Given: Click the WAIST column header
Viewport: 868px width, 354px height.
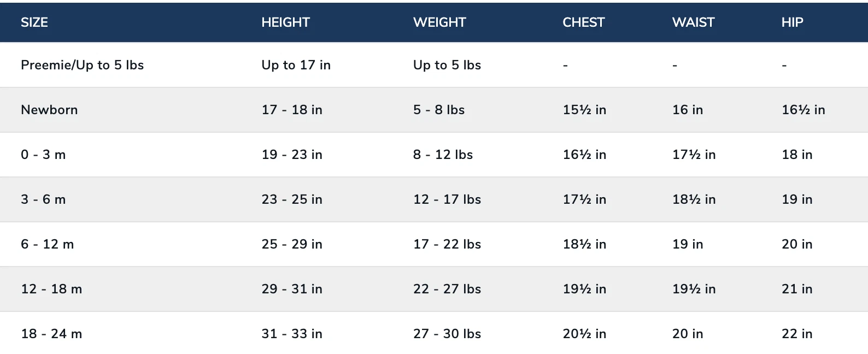Looking at the screenshot, I should (x=693, y=22).
